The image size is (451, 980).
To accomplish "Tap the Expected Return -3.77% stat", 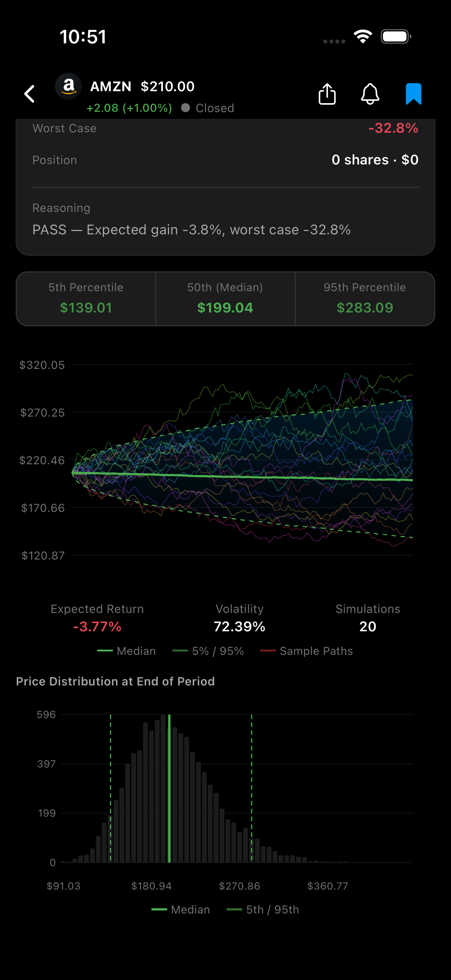I will [x=97, y=618].
